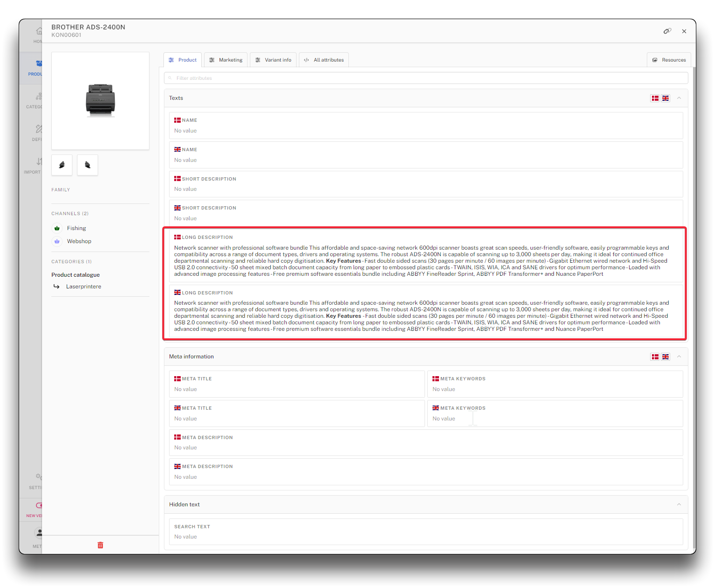
Task: Toggle English language flag in Texts header
Action: (x=665, y=98)
